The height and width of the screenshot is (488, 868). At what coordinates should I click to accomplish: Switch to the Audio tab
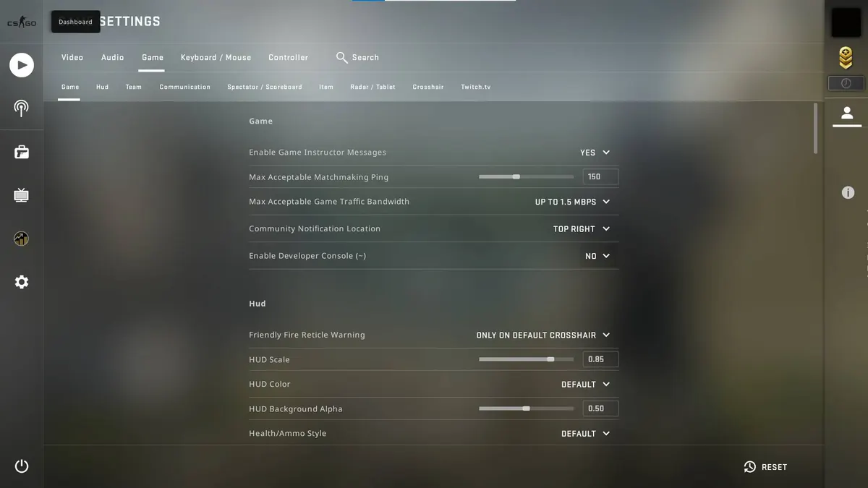point(113,57)
